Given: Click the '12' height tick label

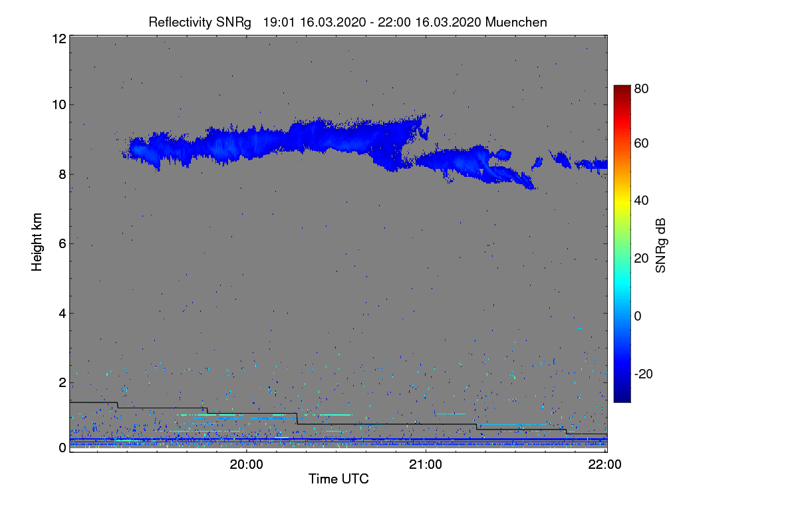Looking at the screenshot, I should tap(59, 39).
